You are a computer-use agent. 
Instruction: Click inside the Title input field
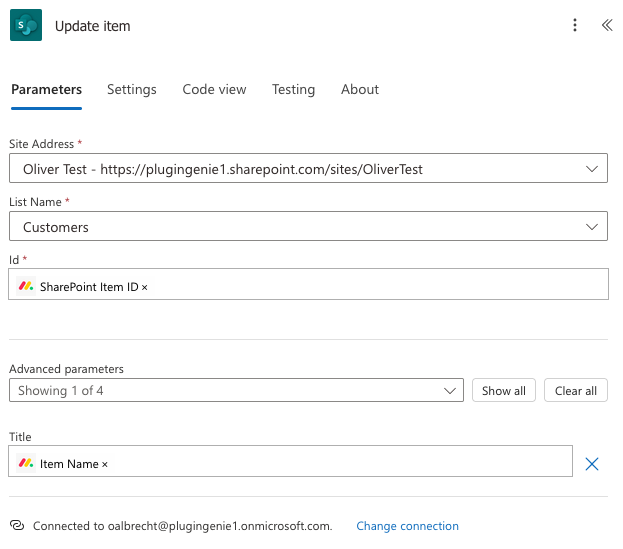coord(290,461)
